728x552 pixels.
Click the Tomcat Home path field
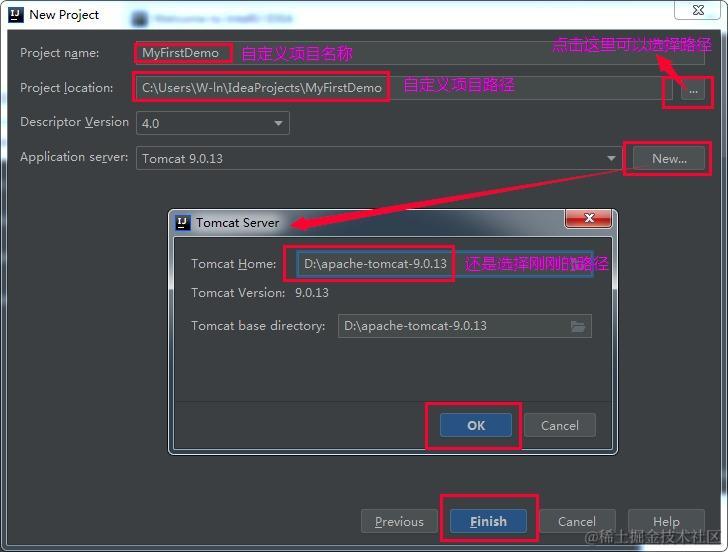click(444, 264)
